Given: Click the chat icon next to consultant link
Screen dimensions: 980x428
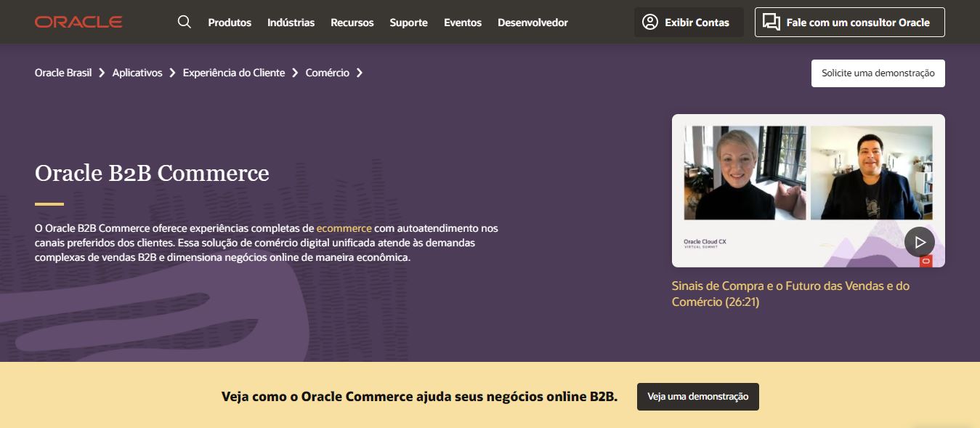Looking at the screenshot, I should point(771,22).
